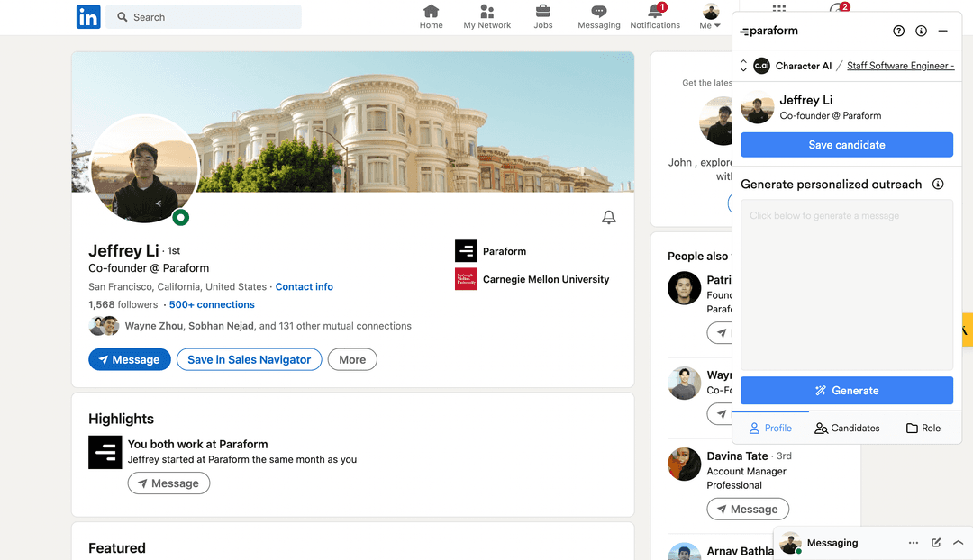Open the Jobs section
973x560 pixels.
pos(542,16)
